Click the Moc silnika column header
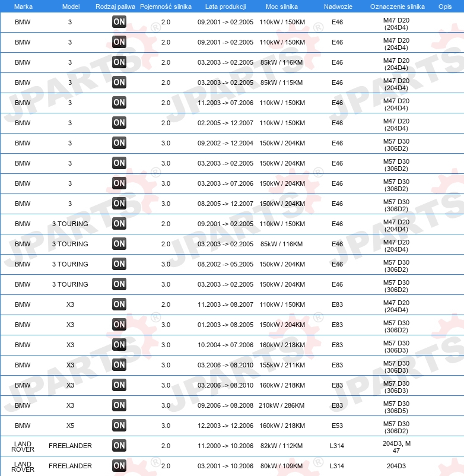Viewport: 464px width, 476px height. tap(282, 7)
